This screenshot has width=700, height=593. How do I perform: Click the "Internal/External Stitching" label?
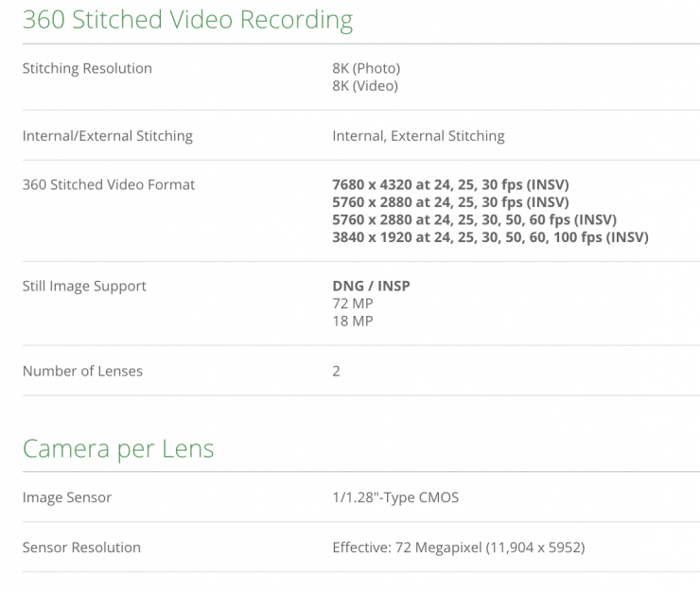point(107,135)
